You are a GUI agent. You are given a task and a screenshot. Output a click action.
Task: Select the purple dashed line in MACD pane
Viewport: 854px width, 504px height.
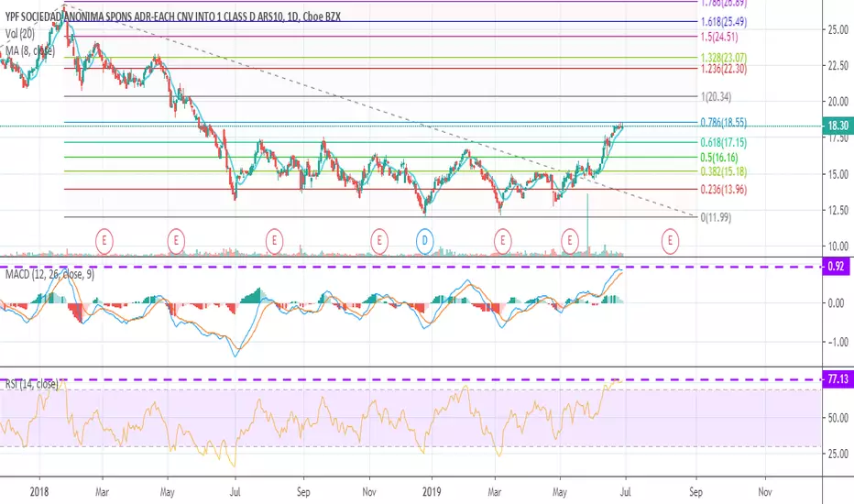click(x=411, y=267)
